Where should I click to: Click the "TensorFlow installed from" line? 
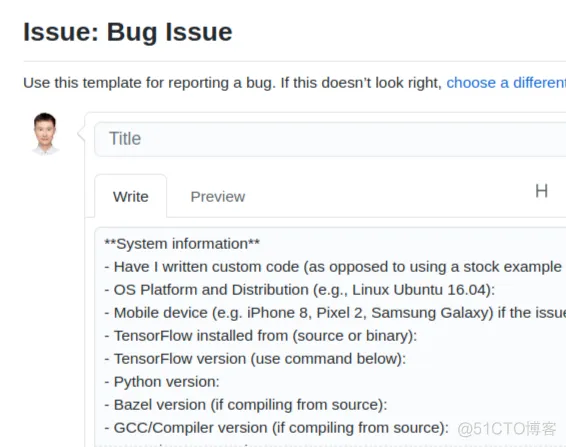[x=261, y=336]
